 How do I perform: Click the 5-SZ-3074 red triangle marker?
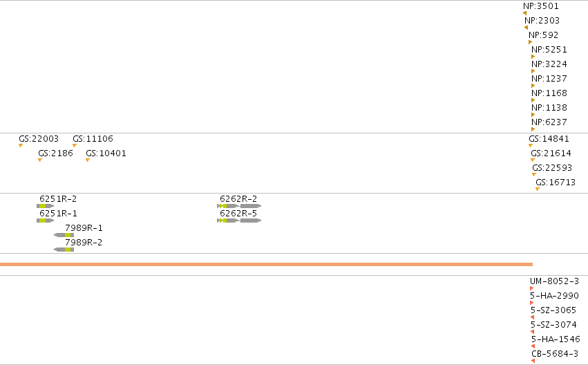point(533,332)
